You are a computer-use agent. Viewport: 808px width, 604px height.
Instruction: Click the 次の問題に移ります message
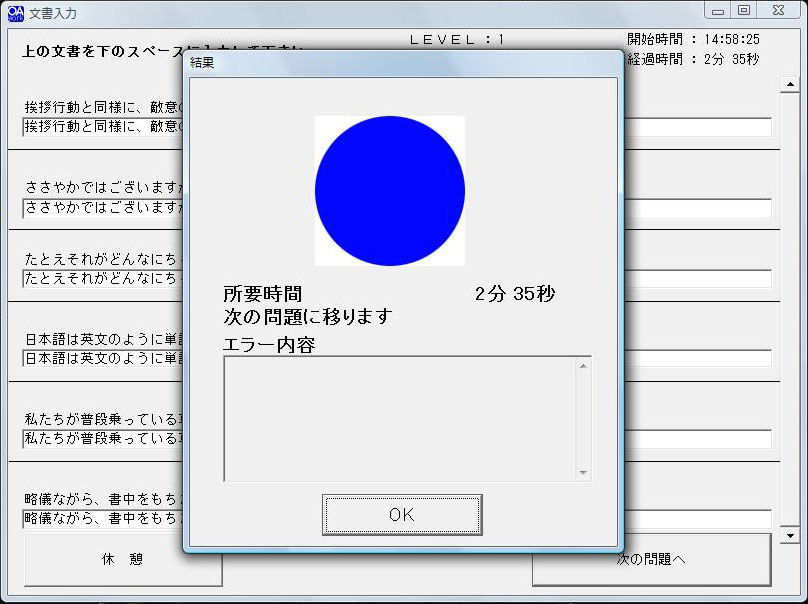click(x=308, y=316)
